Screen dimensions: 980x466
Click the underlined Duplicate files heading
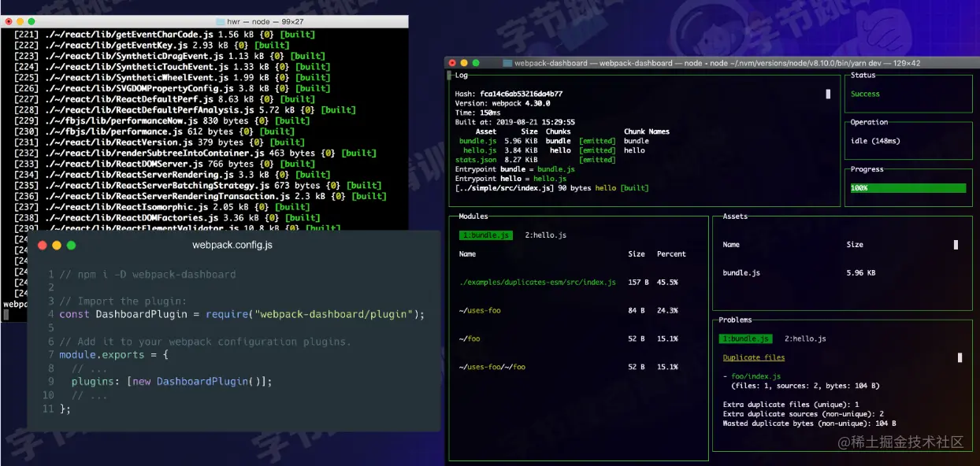click(754, 357)
